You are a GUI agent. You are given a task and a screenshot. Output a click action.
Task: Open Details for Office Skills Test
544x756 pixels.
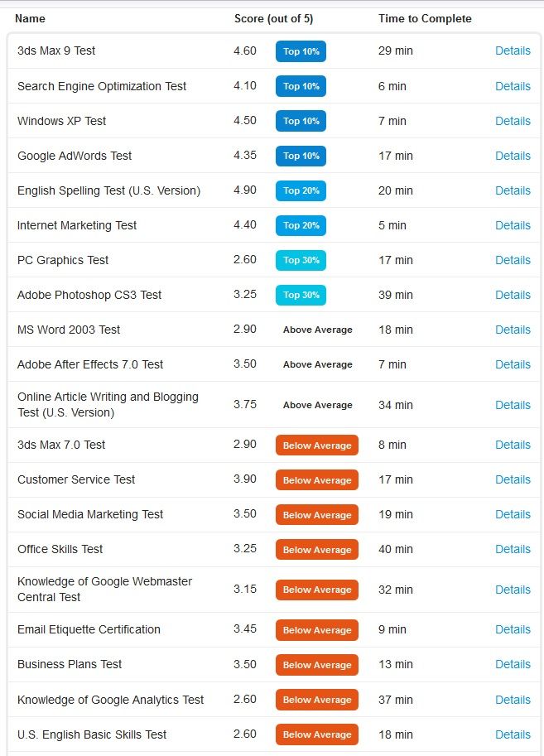513,549
